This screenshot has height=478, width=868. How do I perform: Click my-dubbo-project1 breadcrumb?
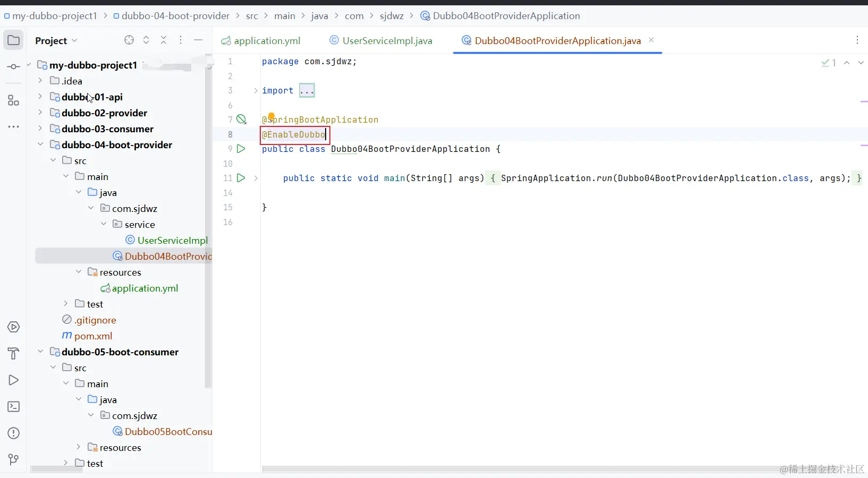click(x=50, y=16)
